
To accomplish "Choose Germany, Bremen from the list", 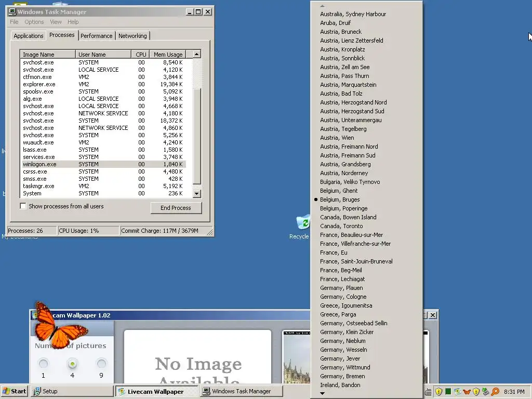I will 366,376.
